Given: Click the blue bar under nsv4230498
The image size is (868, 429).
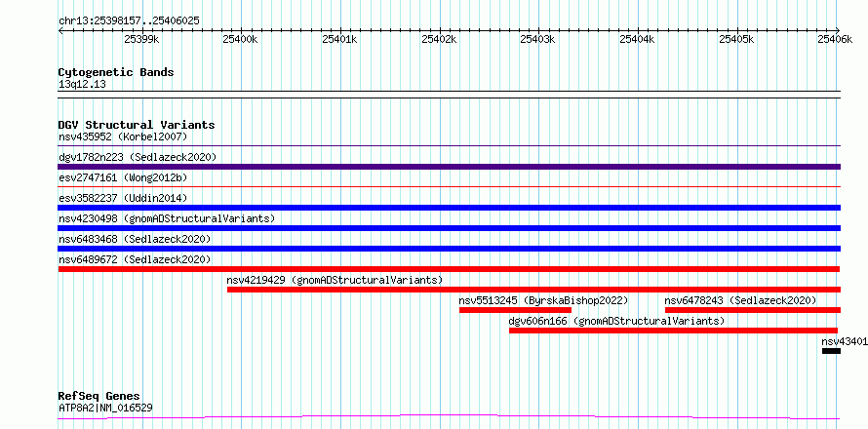Looking at the screenshot, I should (450, 228).
